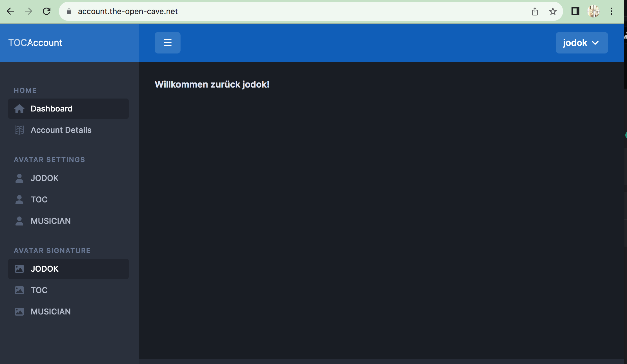The width and height of the screenshot is (627, 364).
Task: Open the Chrome three-dot menu
Action: click(611, 11)
